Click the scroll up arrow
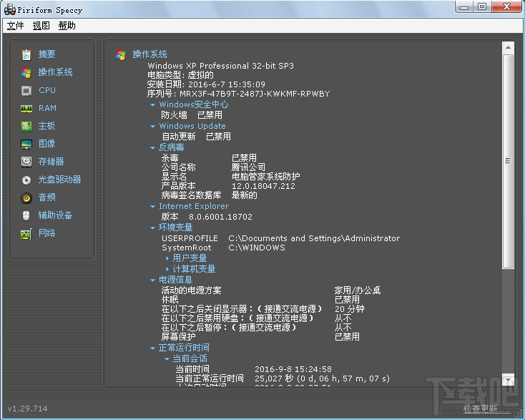This screenshot has height=420, width=525. tap(508, 47)
